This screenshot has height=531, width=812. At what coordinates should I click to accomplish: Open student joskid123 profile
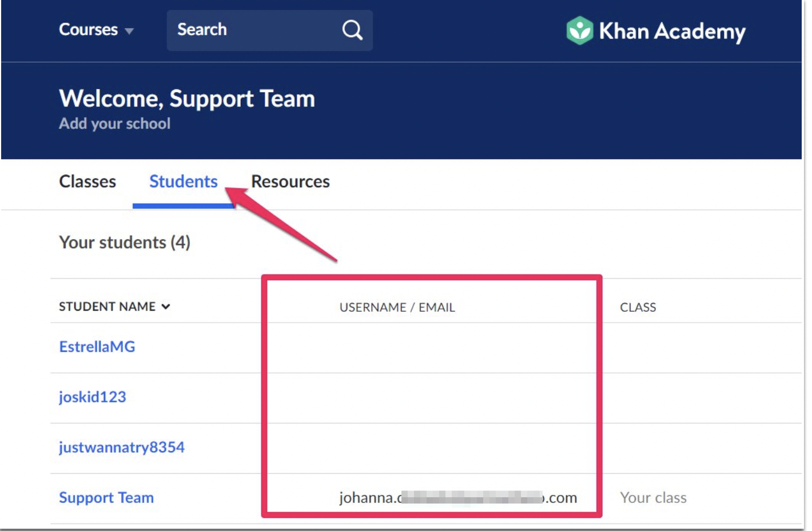click(93, 397)
